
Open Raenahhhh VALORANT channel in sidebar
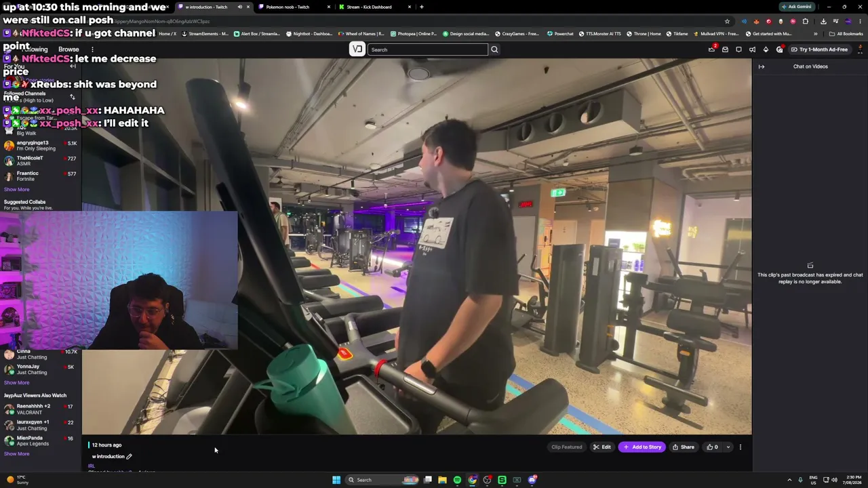(x=40, y=409)
